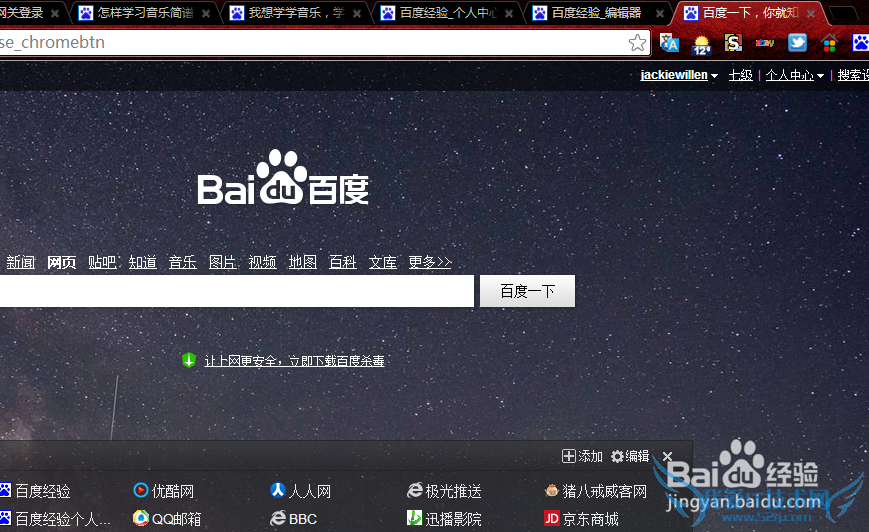Open 知道 Q&A link
This screenshot has height=532, width=869.
coord(142,262)
